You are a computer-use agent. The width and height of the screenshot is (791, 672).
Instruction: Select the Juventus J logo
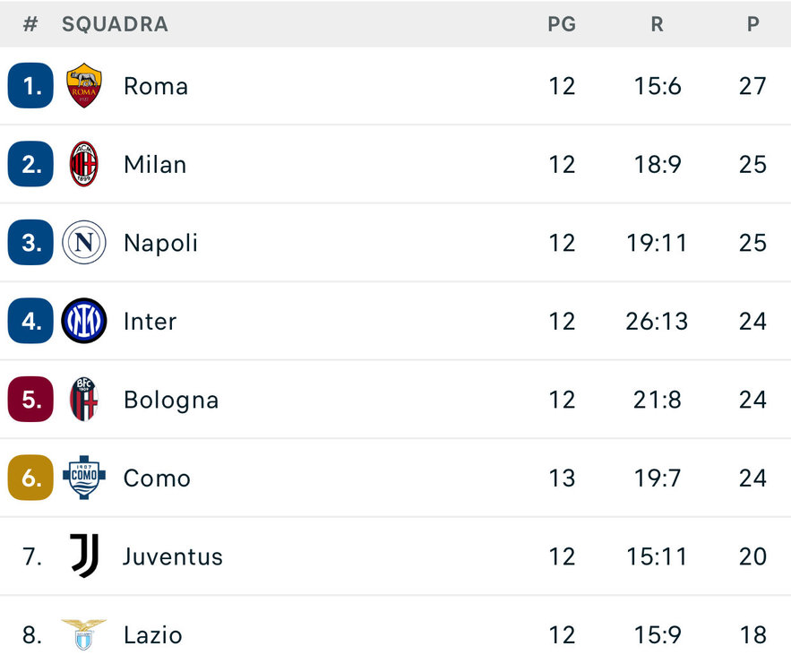(84, 556)
